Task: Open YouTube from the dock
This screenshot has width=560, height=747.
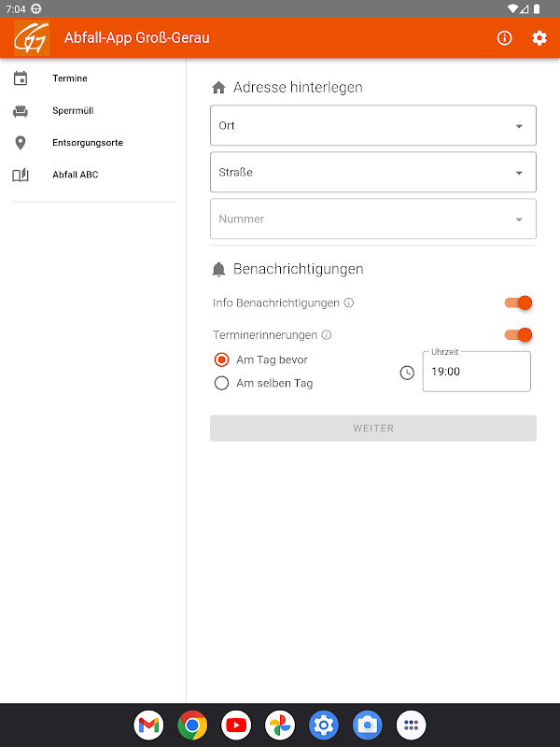Action: (236, 726)
